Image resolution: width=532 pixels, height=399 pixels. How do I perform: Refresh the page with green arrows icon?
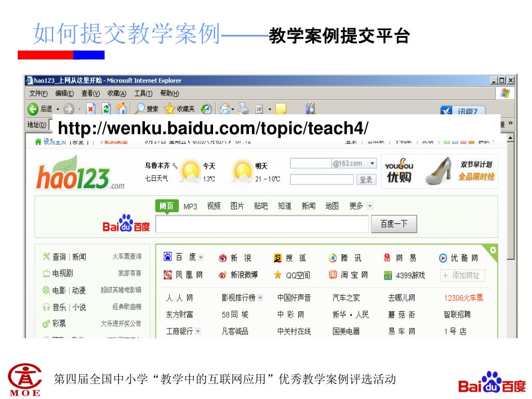pyautogui.click(x=106, y=109)
